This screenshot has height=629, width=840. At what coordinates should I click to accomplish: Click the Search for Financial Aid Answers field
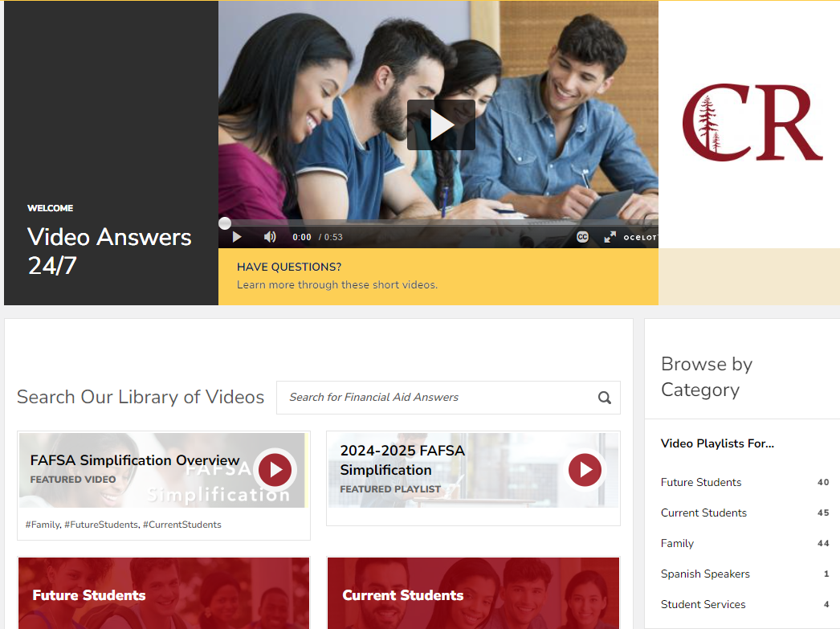point(448,398)
